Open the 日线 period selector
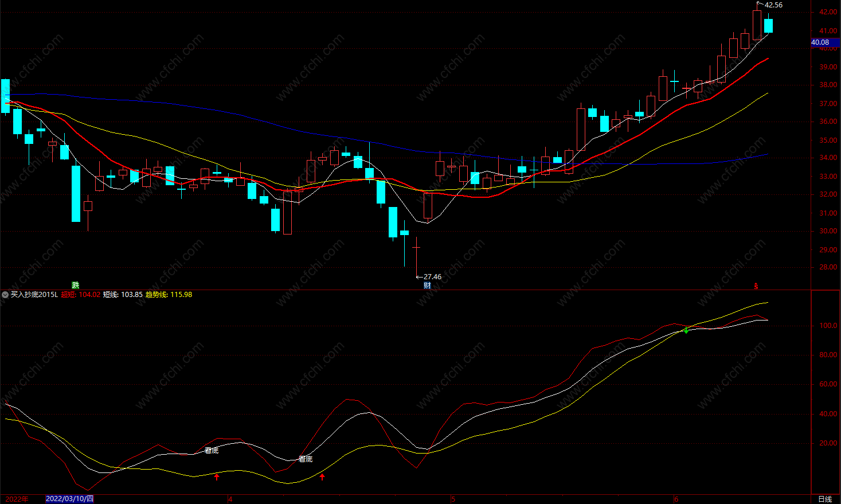Image resolution: width=841 pixels, height=504 pixels. click(825, 499)
